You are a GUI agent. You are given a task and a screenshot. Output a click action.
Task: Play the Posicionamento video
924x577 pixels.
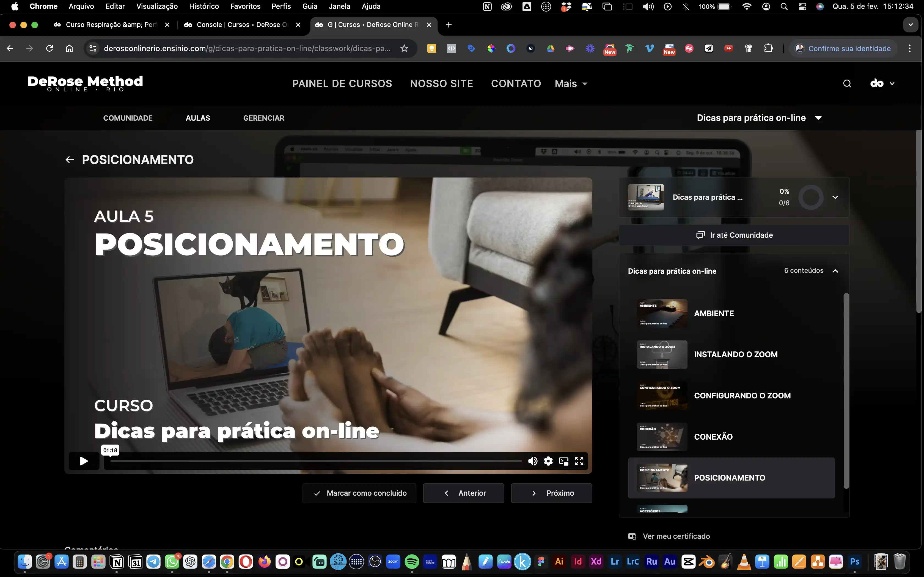pyautogui.click(x=84, y=461)
